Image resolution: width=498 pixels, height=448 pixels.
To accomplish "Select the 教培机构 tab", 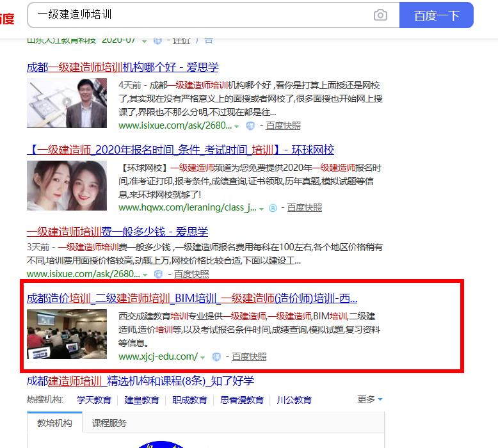I will 54,423.
